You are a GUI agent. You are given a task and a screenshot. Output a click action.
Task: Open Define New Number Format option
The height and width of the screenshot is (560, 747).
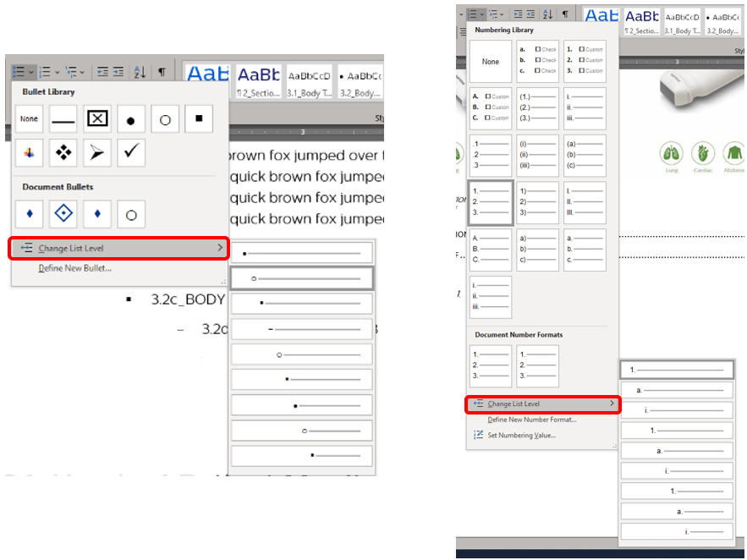coord(532,420)
